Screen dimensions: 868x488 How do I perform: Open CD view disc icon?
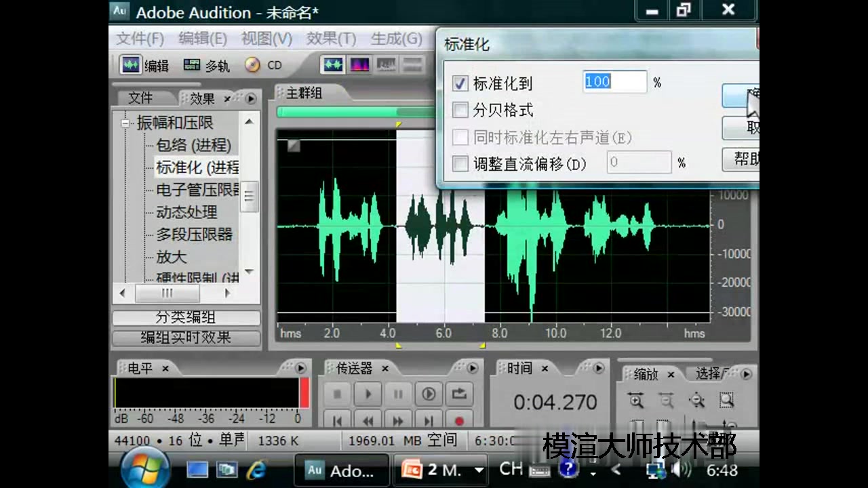252,65
